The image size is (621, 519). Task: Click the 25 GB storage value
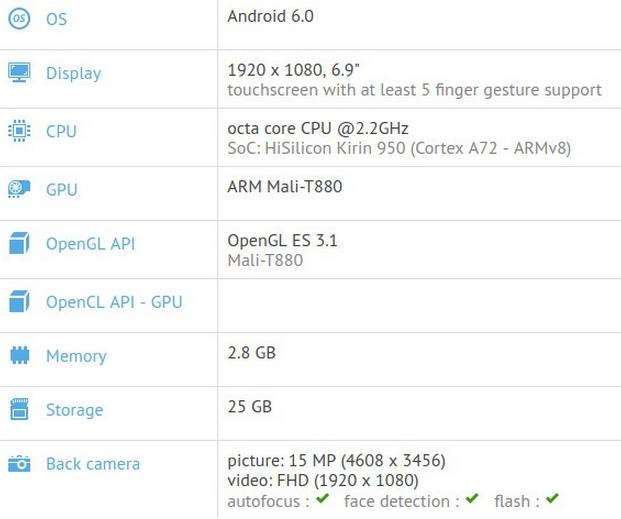coord(250,406)
